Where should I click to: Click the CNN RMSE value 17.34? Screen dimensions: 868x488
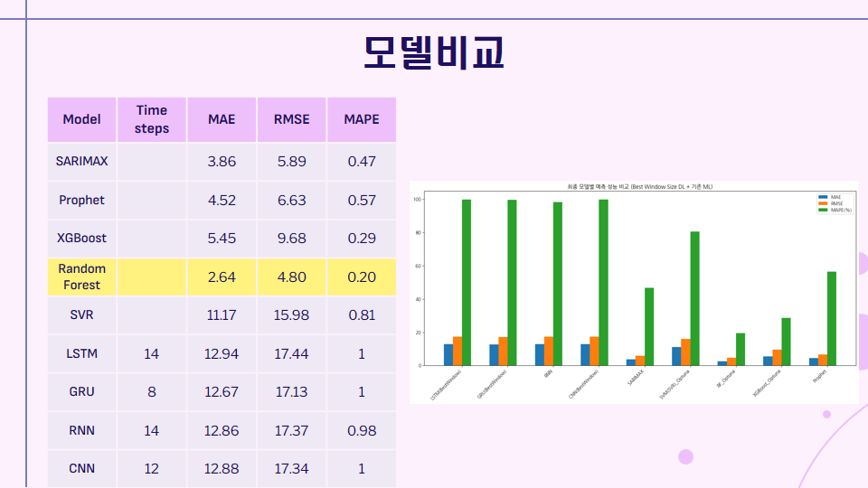pos(292,469)
